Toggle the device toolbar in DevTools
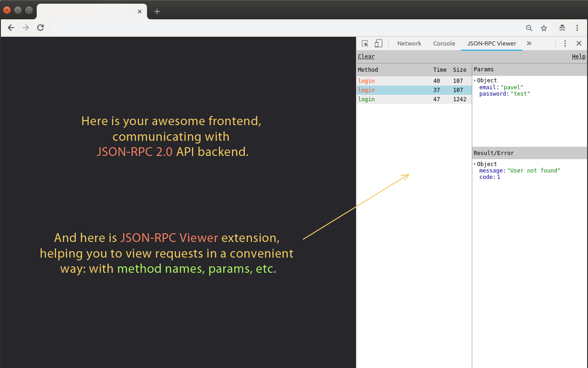Screen dimensions: 588x368 [x=378, y=43]
